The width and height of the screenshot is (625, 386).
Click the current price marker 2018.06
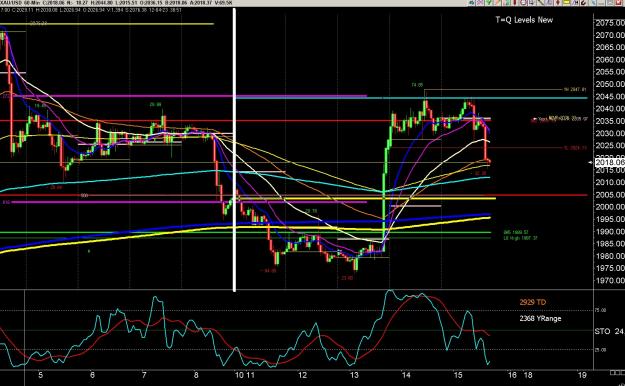click(609, 162)
